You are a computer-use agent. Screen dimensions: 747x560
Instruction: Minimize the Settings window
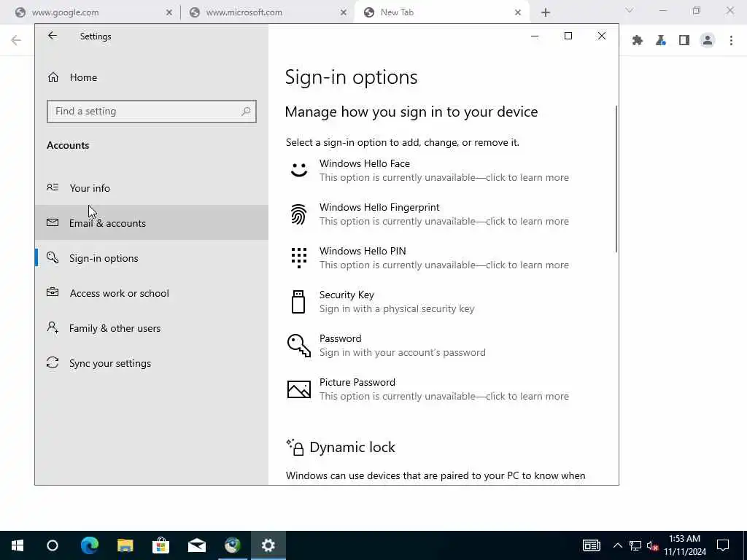click(535, 36)
